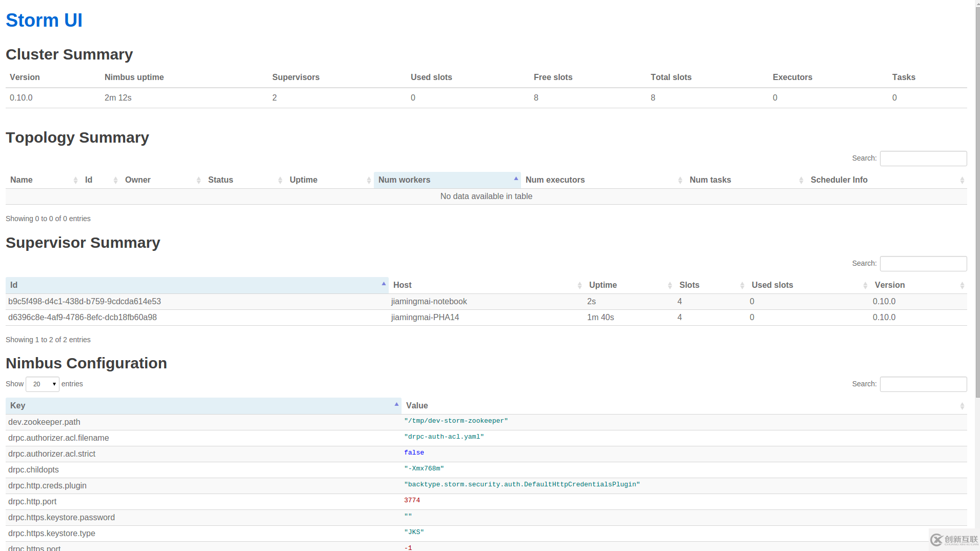Sort Topology Summary by Owner column

tap(162, 180)
